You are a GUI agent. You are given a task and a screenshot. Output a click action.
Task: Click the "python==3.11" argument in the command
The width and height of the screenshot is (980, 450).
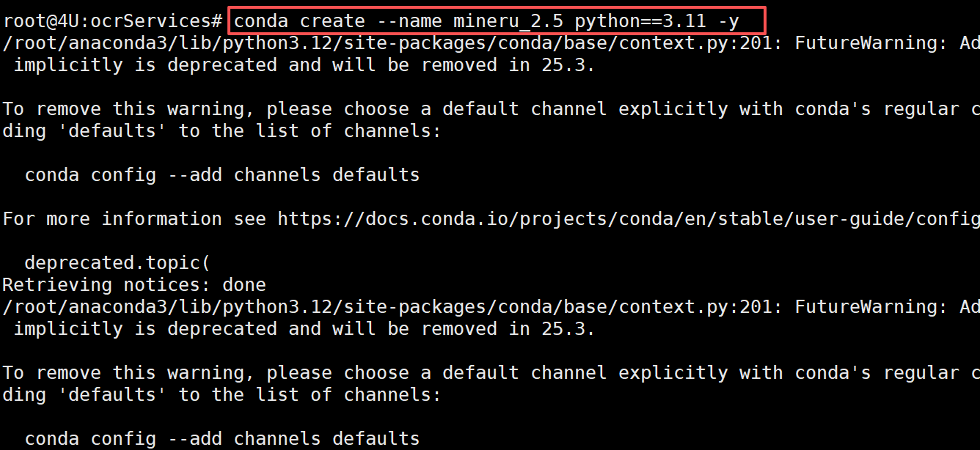click(640, 21)
